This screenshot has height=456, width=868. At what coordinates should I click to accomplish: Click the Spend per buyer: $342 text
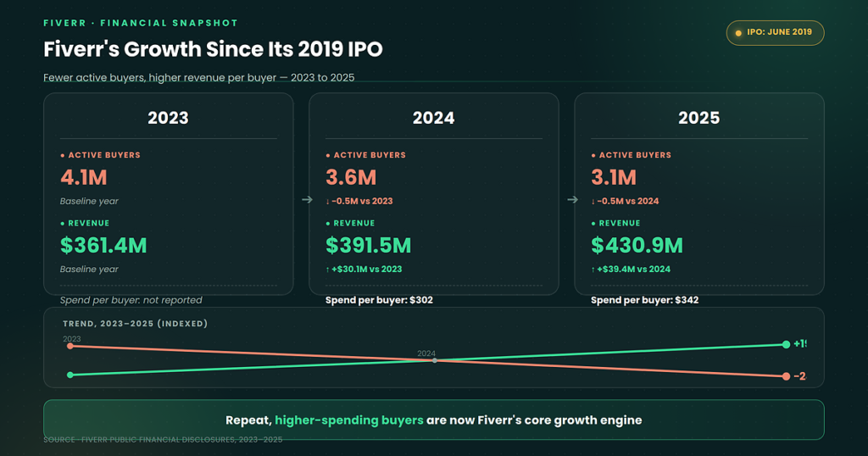pos(644,300)
